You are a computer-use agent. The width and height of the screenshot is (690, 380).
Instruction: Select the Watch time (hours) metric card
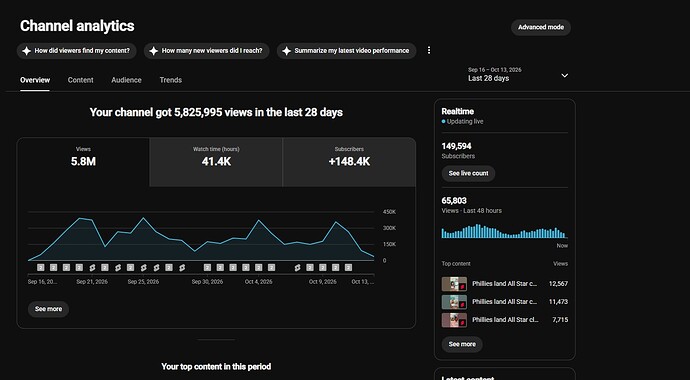click(216, 162)
